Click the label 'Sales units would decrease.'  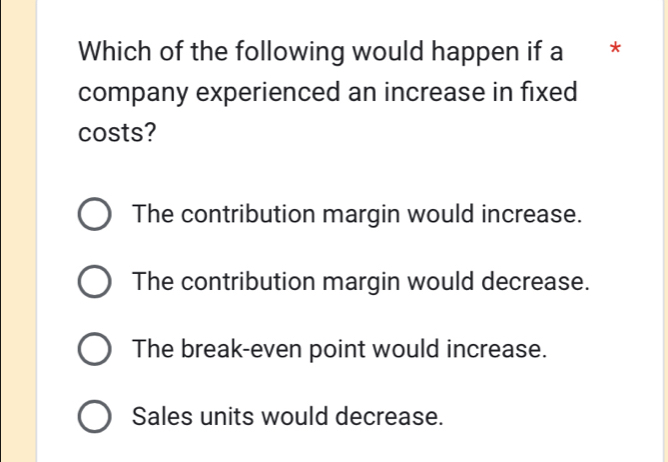click(287, 416)
